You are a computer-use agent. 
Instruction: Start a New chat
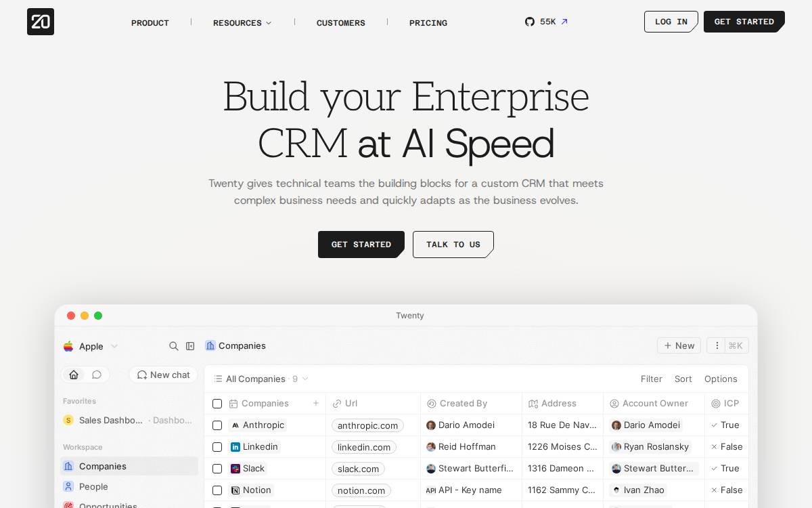[x=163, y=375]
